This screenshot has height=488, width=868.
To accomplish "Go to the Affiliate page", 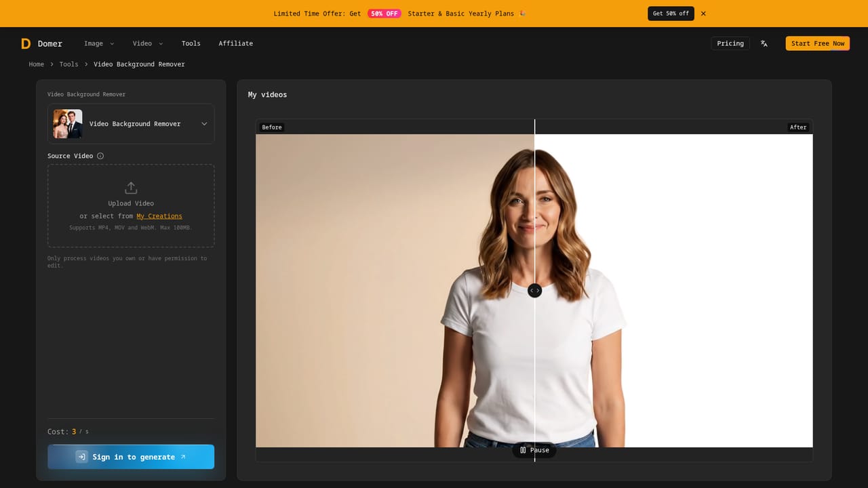I will [x=236, y=43].
